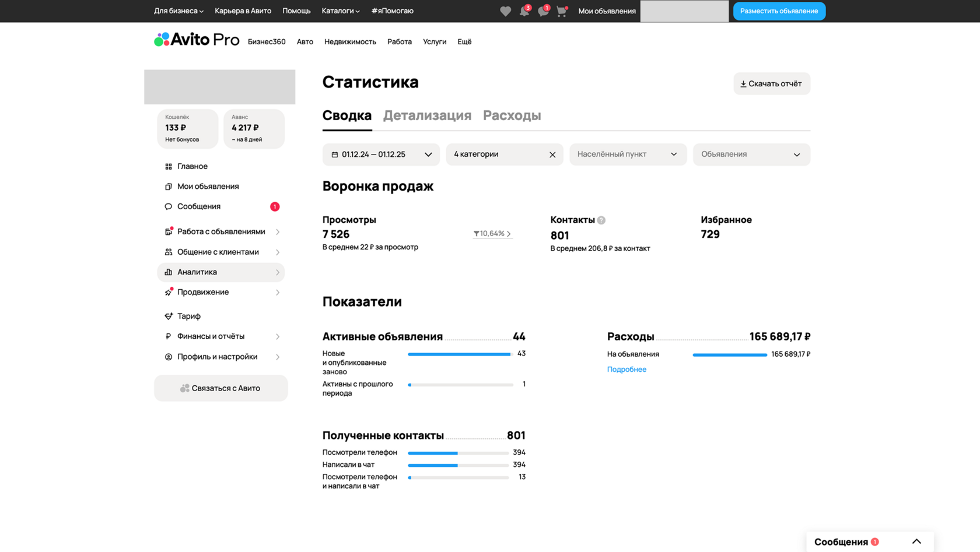The height and width of the screenshot is (552, 980).
Task: Click the Финансы и отчёты ruble icon
Action: point(169,336)
